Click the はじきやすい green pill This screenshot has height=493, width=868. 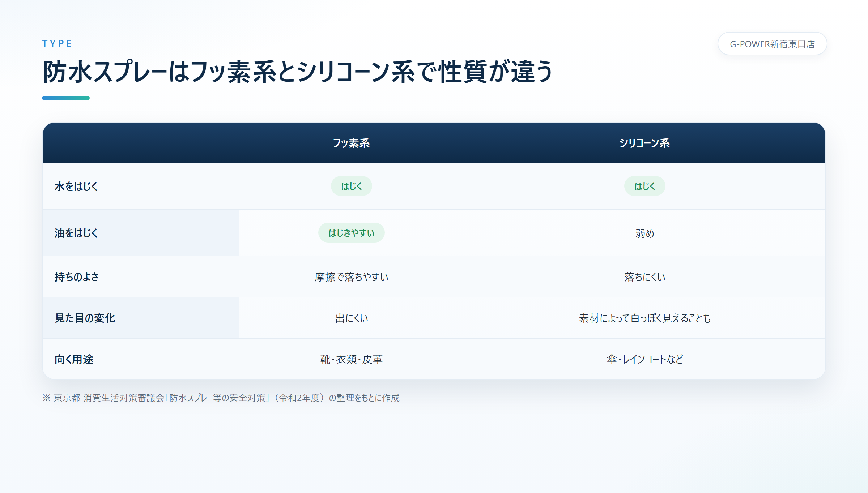click(x=351, y=233)
